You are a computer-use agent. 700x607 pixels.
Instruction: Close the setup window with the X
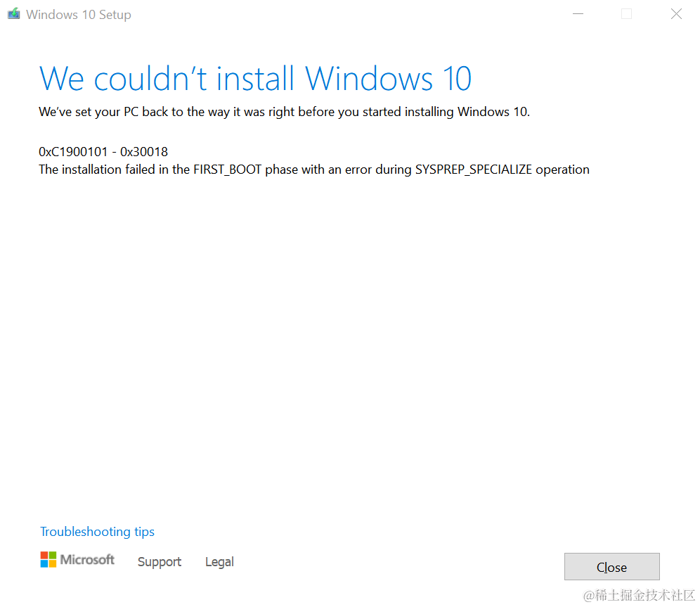click(676, 14)
